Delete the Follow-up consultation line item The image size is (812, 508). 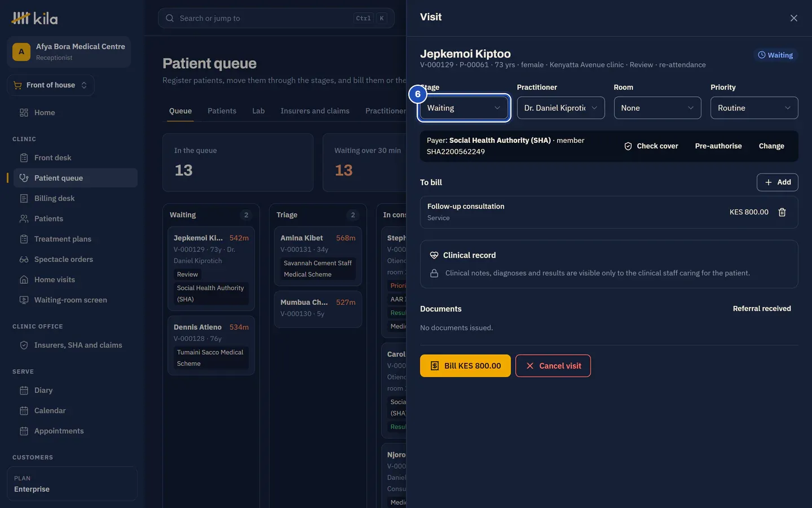pyautogui.click(x=782, y=212)
